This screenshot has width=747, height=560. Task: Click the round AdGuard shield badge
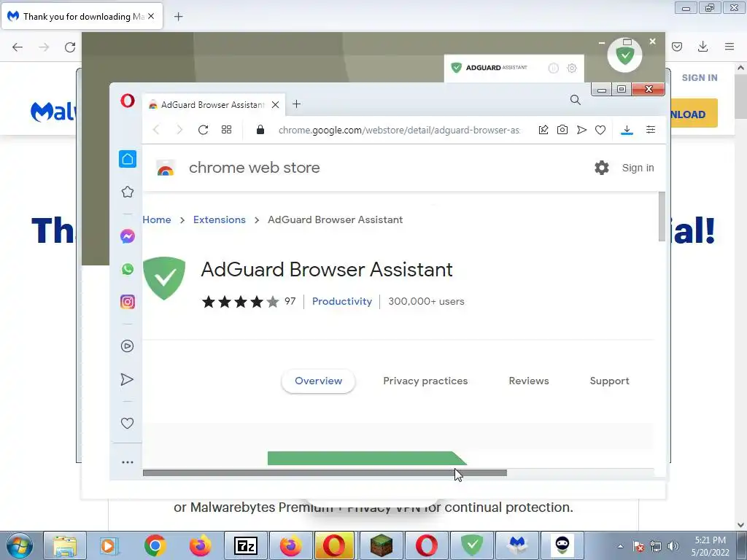[x=624, y=55]
